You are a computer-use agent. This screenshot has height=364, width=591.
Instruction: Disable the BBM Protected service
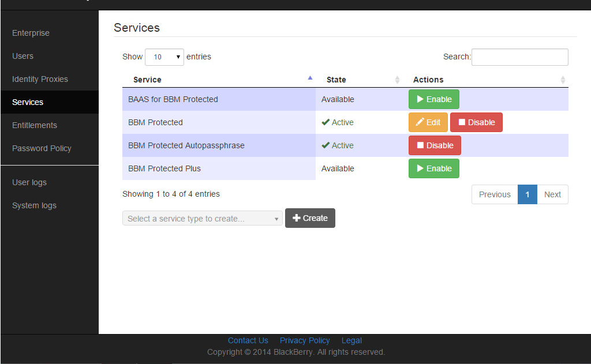(x=476, y=122)
